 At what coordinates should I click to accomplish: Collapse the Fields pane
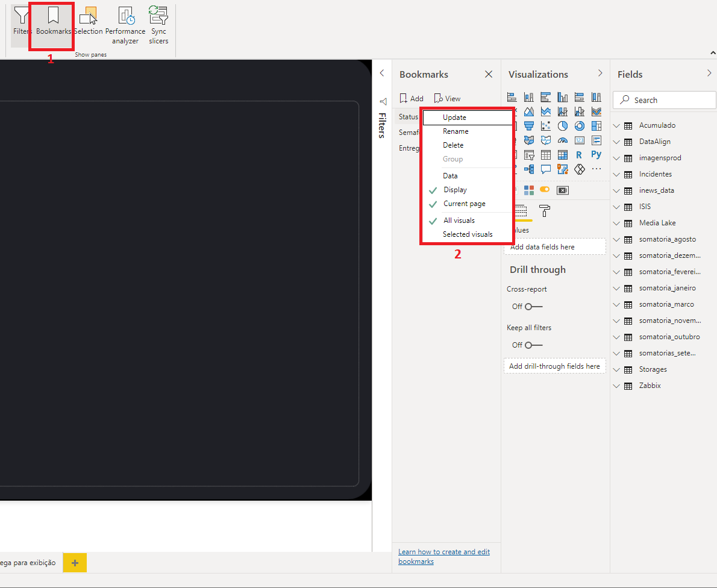click(x=709, y=73)
